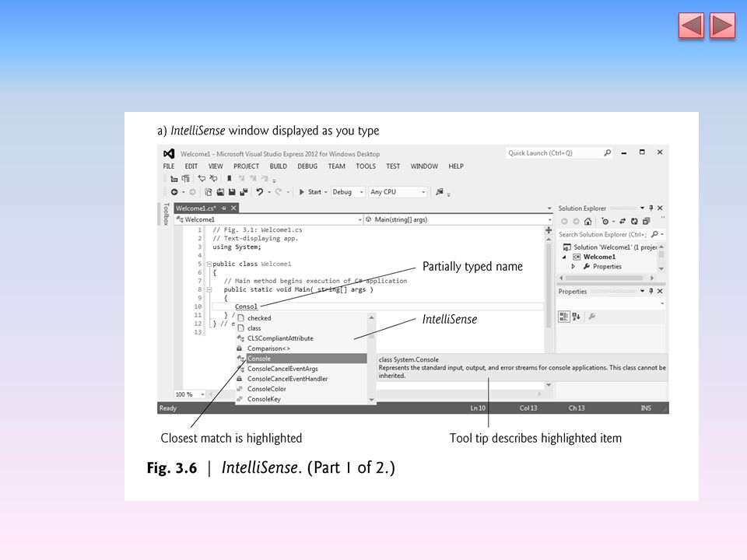
Task: Open the HELP menu
Action: [x=456, y=166]
